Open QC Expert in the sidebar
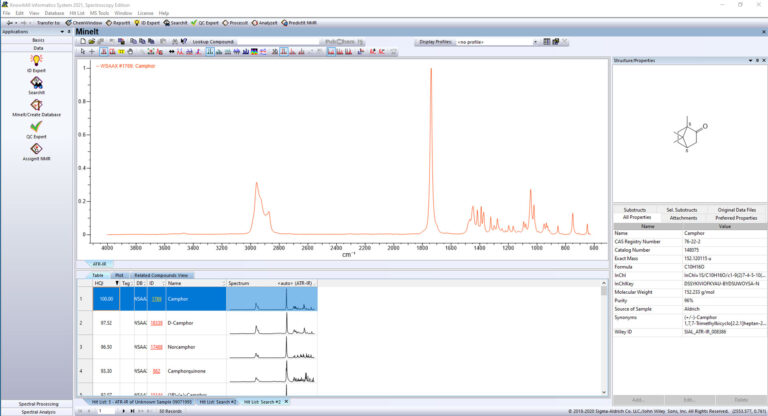 click(x=36, y=131)
